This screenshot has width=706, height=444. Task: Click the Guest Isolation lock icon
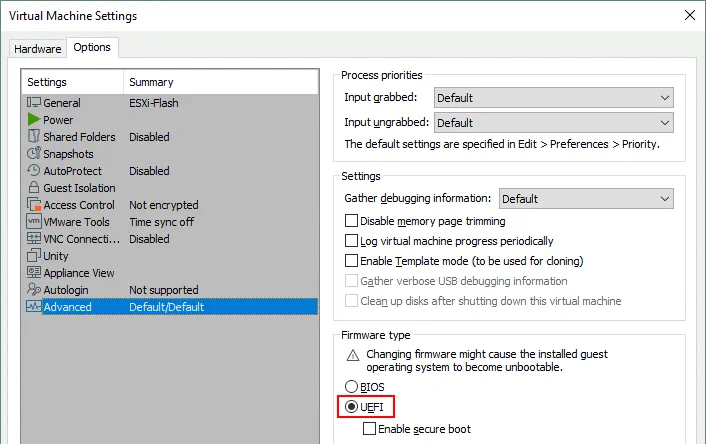pos(33,188)
